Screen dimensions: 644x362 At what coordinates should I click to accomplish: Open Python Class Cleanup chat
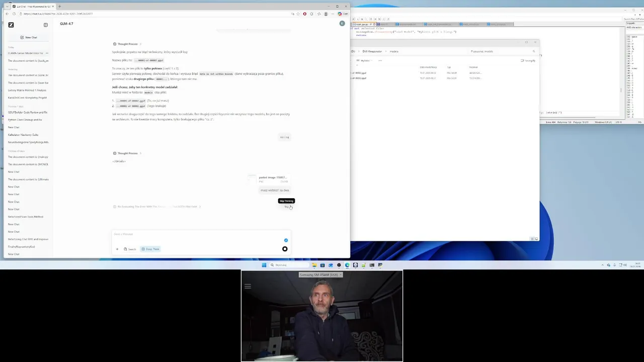click(x=25, y=120)
